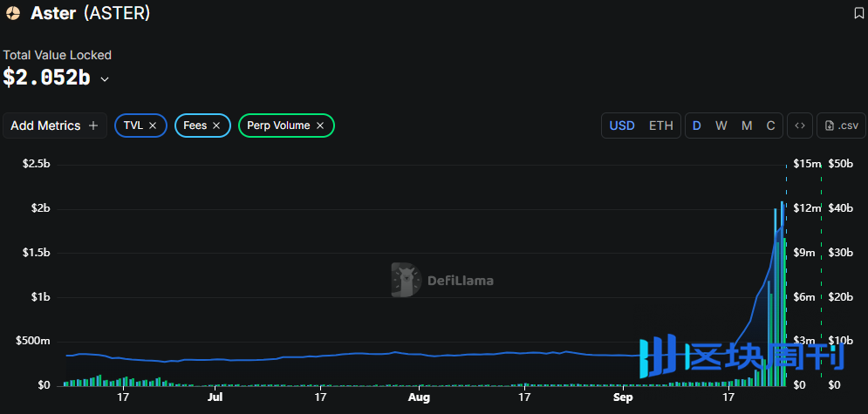The image size is (868, 414).
Task: Remove the TVL metric chip
Action: pyautogui.click(x=154, y=126)
